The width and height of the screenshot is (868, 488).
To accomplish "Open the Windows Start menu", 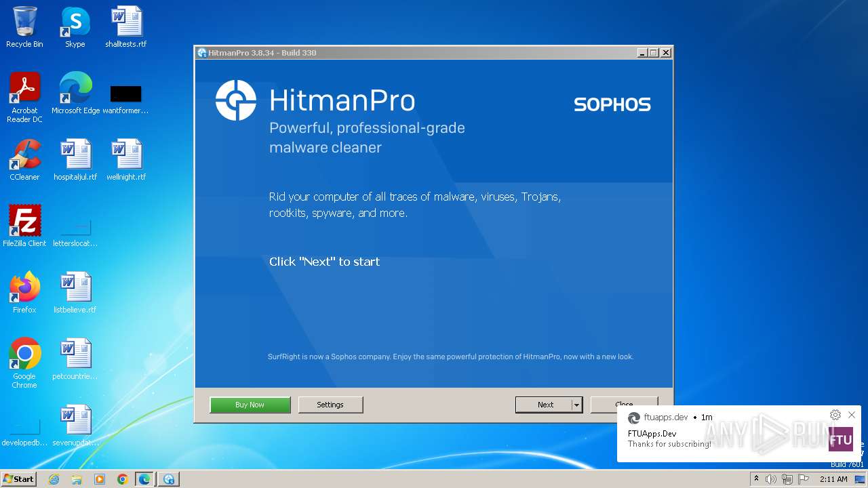I will pos(19,479).
